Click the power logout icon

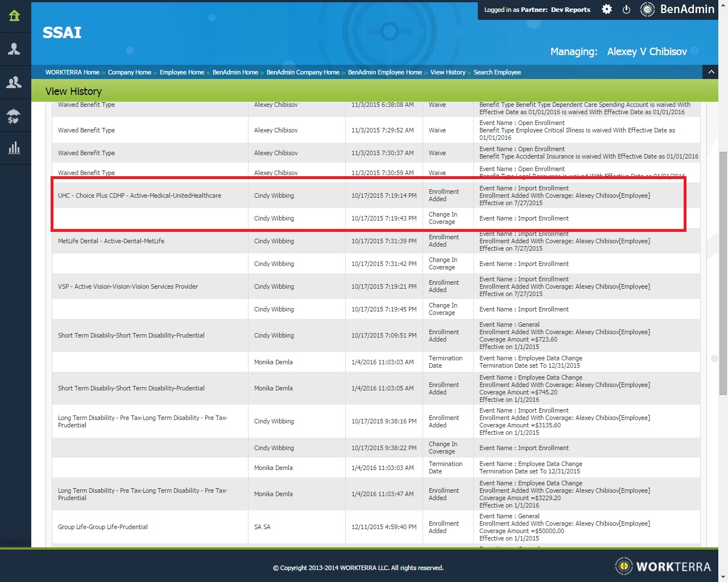(626, 10)
